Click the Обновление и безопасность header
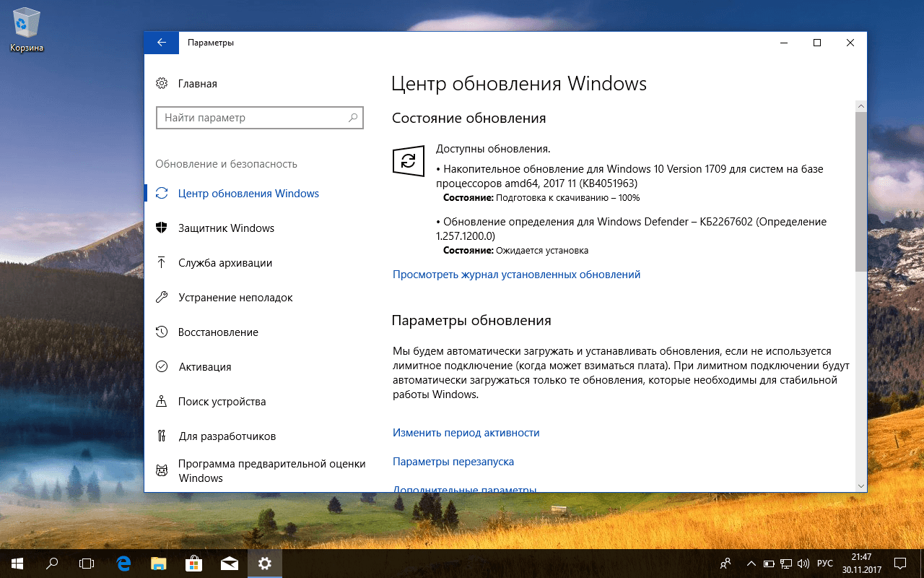This screenshot has height=578, width=924. tap(226, 164)
